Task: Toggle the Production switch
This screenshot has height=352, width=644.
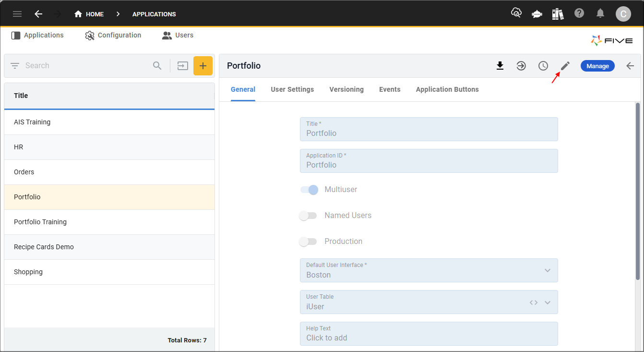Action: click(x=308, y=242)
